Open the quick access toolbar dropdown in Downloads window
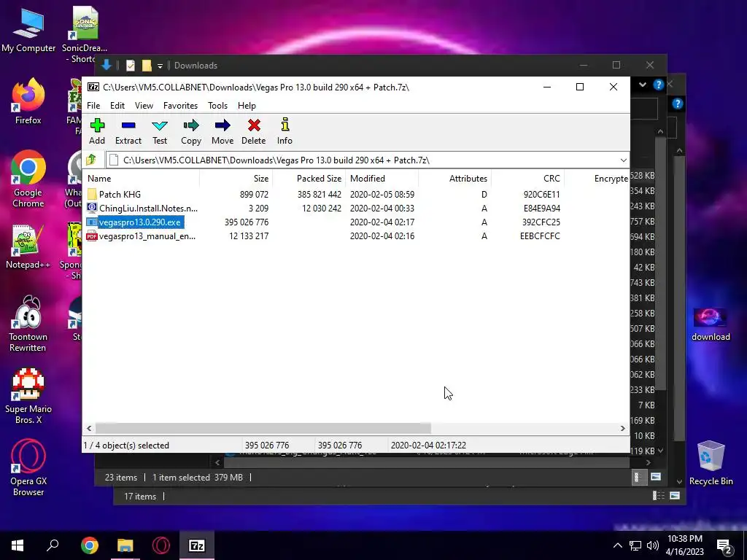Viewport: 747px width, 560px height. 160,66
